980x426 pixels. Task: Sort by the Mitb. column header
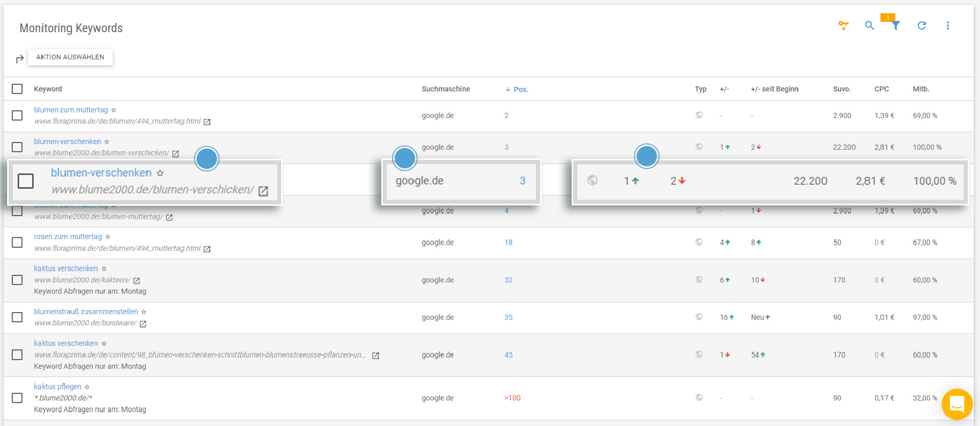[x=921, y=89]
